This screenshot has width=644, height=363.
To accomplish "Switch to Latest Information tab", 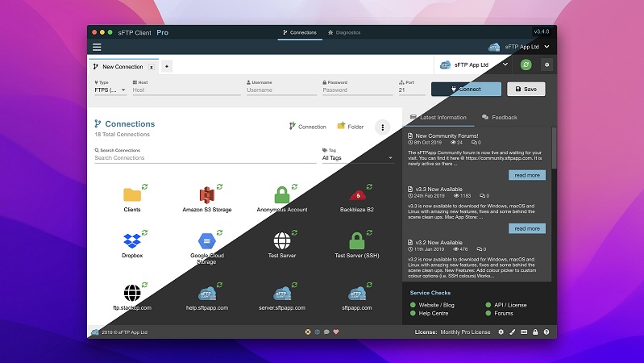I will click(438, 117).
